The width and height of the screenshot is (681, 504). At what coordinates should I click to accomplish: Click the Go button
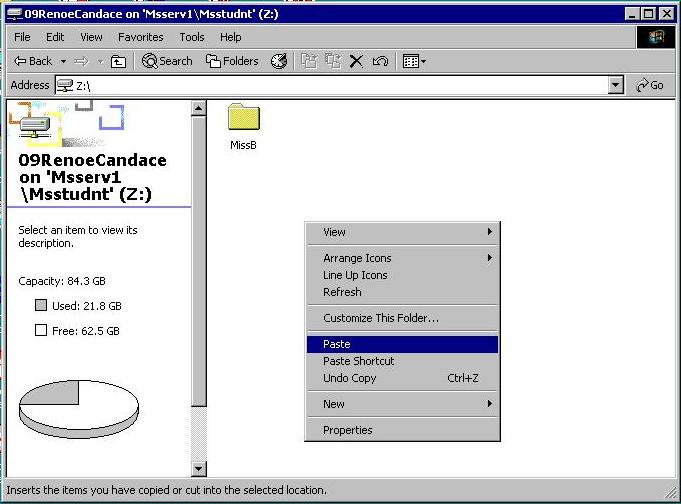[x=650, y=85]
